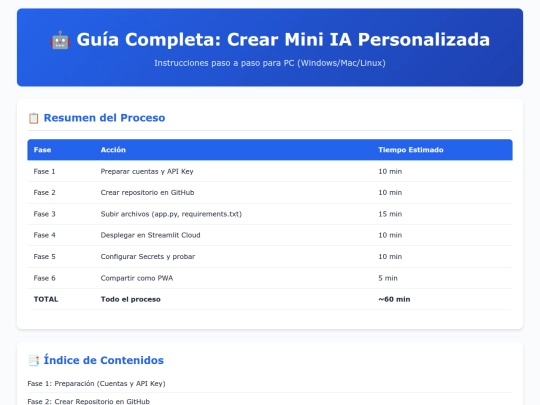Select 'Todo el proceso' cell
The width and height of the screenshot is (540, 405).
(131, 299)
